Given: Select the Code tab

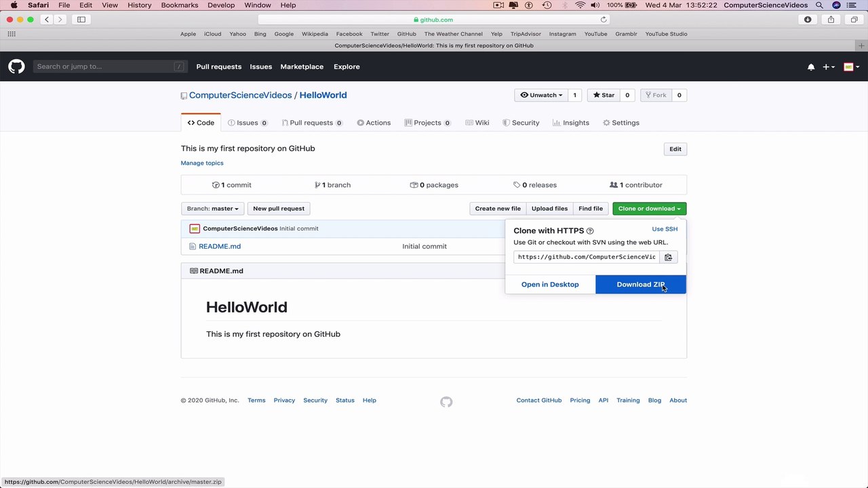Looking at the screenshot, I should click(x=201, y=123).
